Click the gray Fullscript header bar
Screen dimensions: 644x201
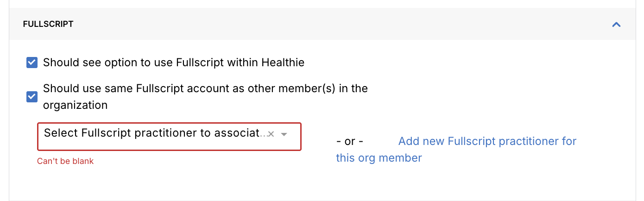click(324, 24)
